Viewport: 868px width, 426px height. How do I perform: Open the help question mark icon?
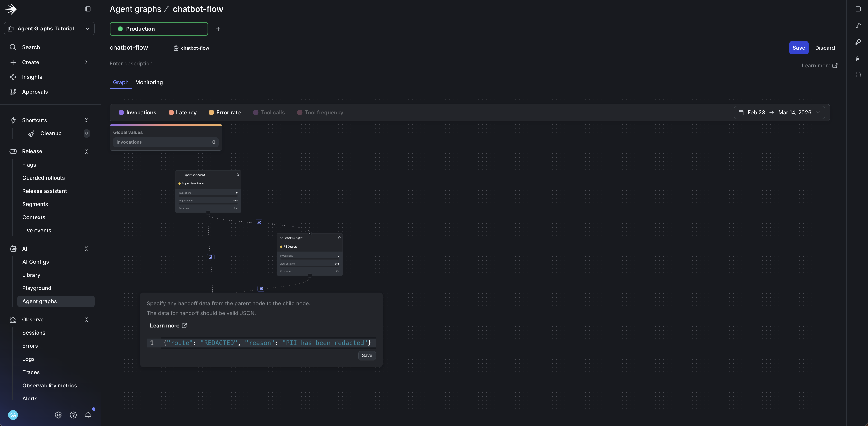[x=73, y=415]
